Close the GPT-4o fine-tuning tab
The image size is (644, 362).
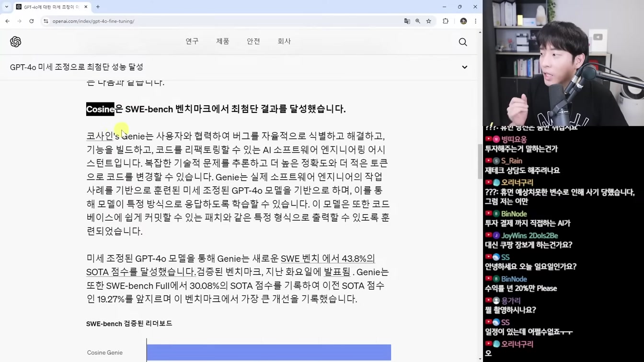(86, 7)
